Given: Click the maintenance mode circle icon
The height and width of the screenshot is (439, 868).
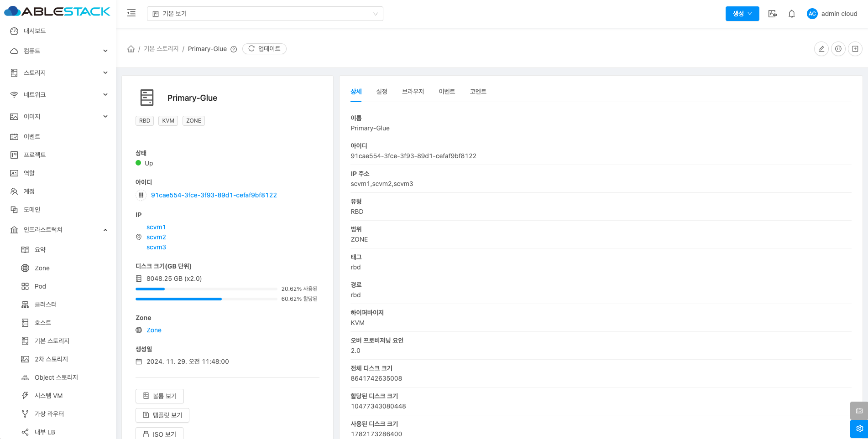Looking at the screenshot, I should click(x=838, y=49).
